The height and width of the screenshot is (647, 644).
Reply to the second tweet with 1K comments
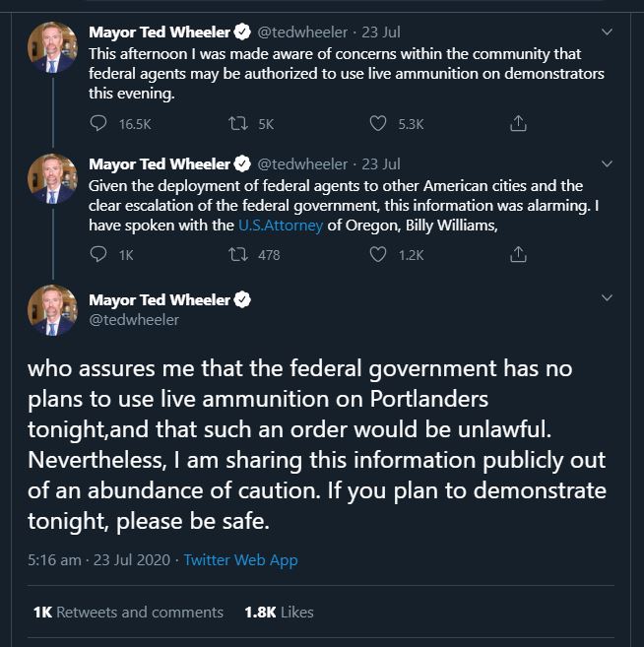click(98, 254)
